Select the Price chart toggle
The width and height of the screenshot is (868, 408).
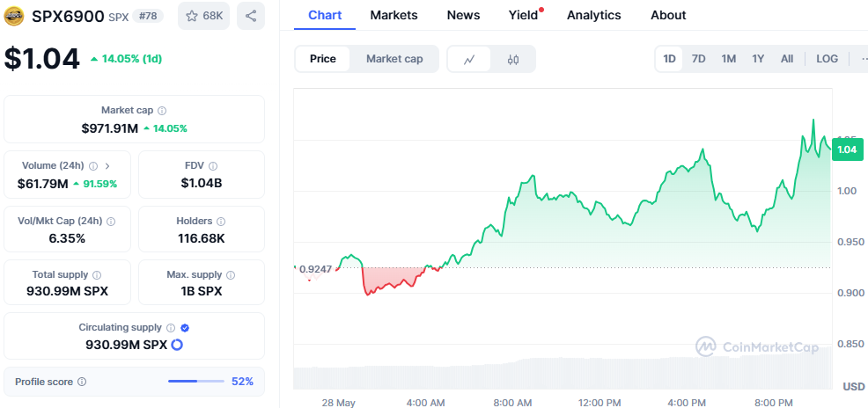(323, 59)
